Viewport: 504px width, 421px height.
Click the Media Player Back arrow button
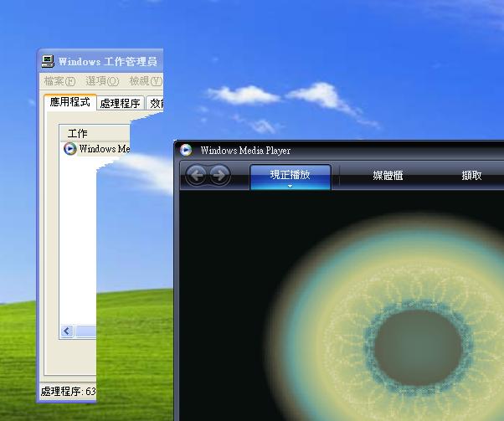tap(197, 175)
